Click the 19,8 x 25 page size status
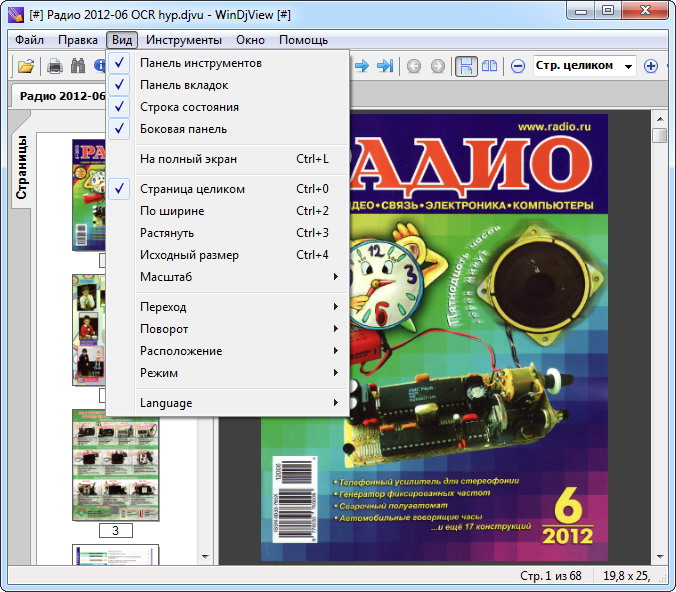Image resolution: width=676 pixels, height=592 pixels. point(626,576)
